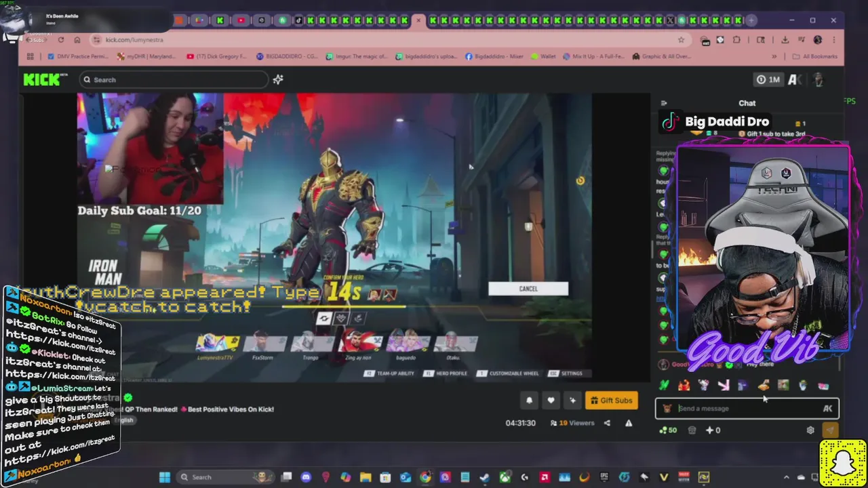Click the Kick logo in the header

(45, 79)
